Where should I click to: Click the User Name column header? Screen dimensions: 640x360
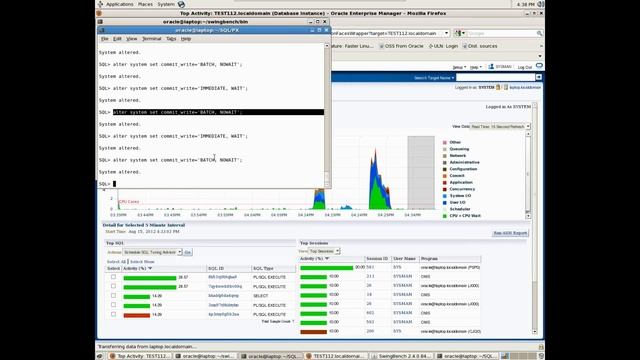pos(404,259)
